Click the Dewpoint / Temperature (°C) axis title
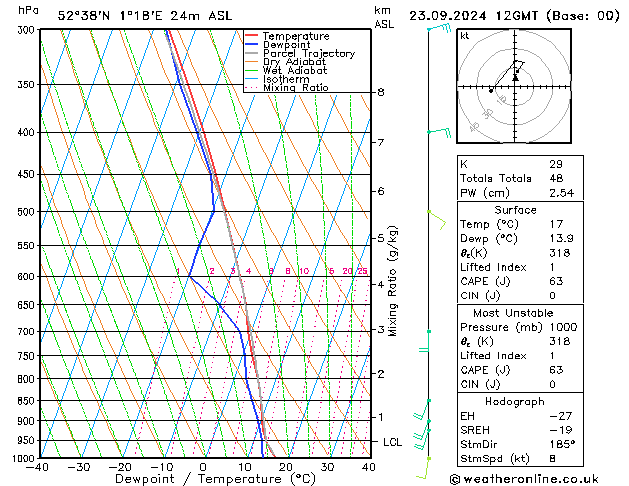629x486 pixels. pyautogui.click(x=215, y=479)
